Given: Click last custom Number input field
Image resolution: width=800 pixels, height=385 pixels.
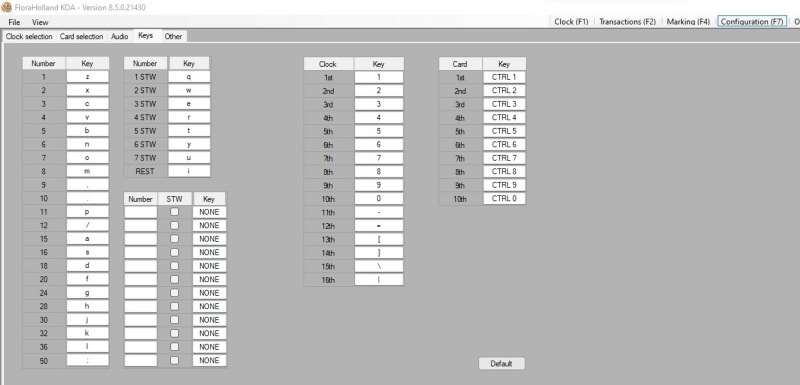Looking at the screenshot, I should click(141, 360).
